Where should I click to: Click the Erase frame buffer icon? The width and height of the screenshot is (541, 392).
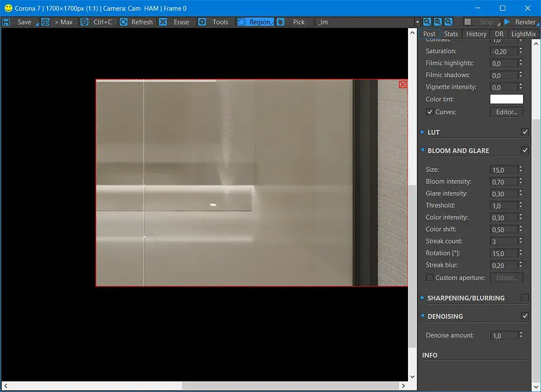pos(163,22)
